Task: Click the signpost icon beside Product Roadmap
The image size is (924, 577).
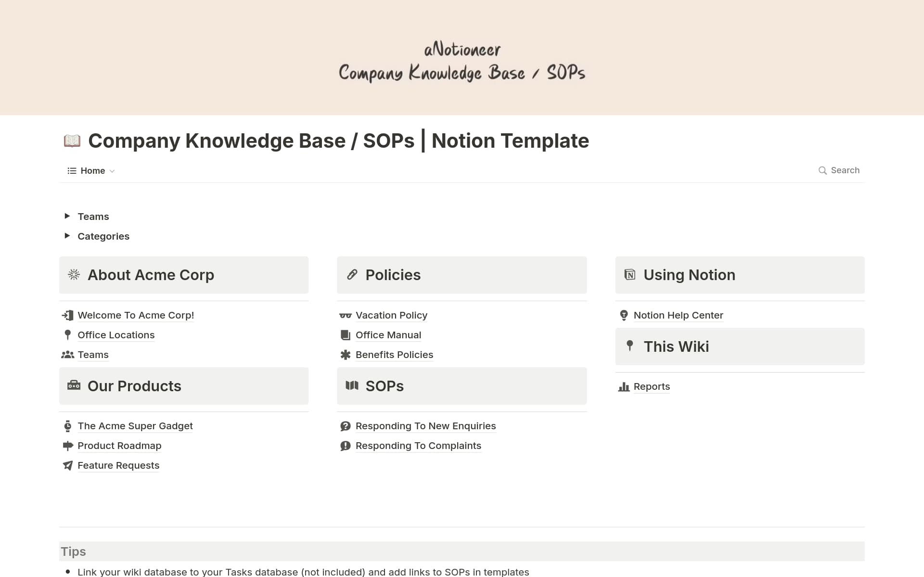Action: (x=68, y=446)
